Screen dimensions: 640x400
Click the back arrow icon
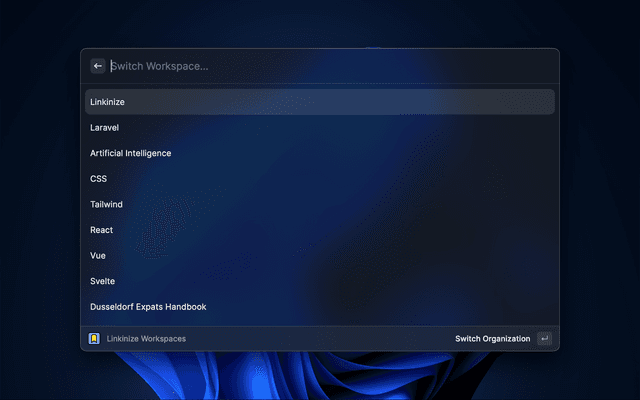pyautogui.click(x=98, y=66)
